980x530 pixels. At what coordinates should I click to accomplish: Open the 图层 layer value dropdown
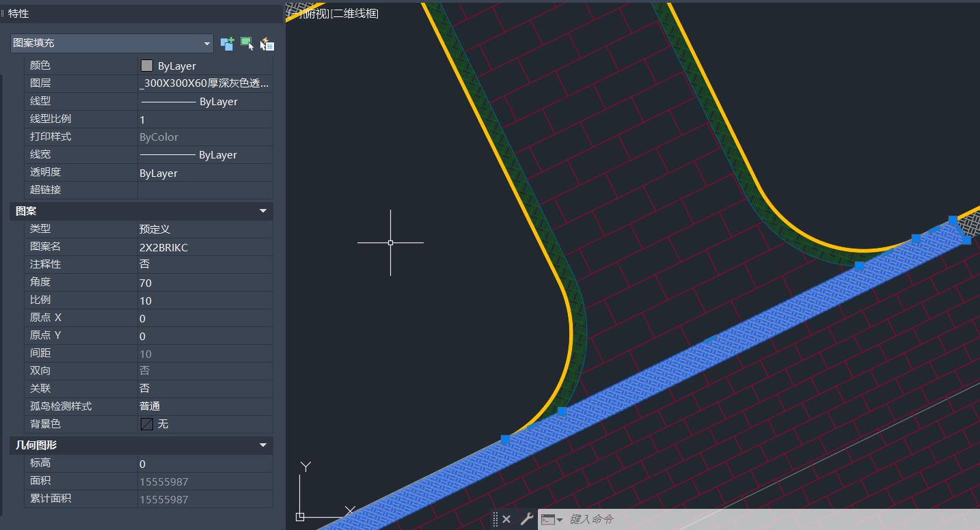[x=205, y=83]
